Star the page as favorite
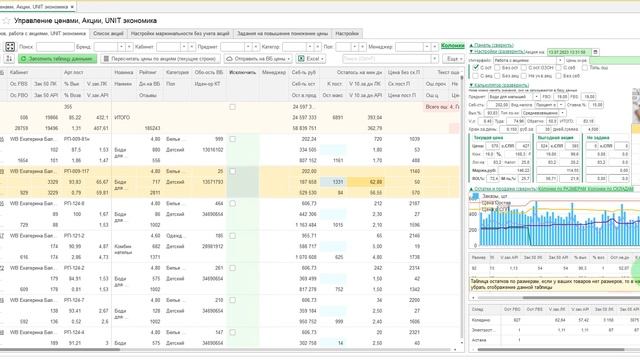Screen dimensions: 640x360 pyautogui.click(x=6, y=21)
